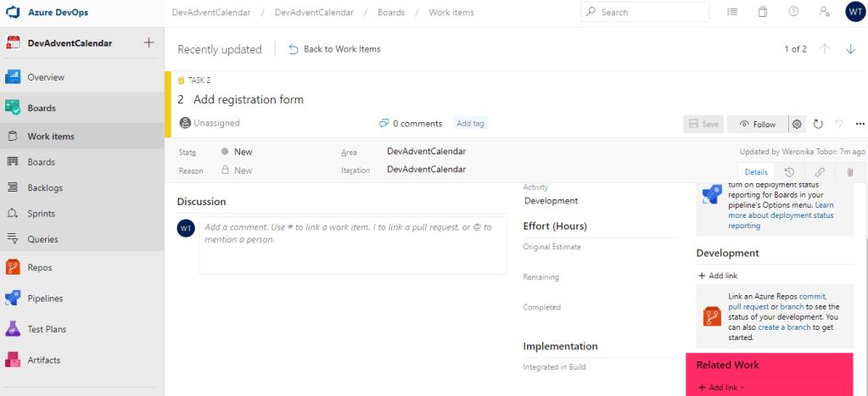The image size is (868, 396).
Task: Open the more actions ellipsis menu
Action: click(860, 124)
